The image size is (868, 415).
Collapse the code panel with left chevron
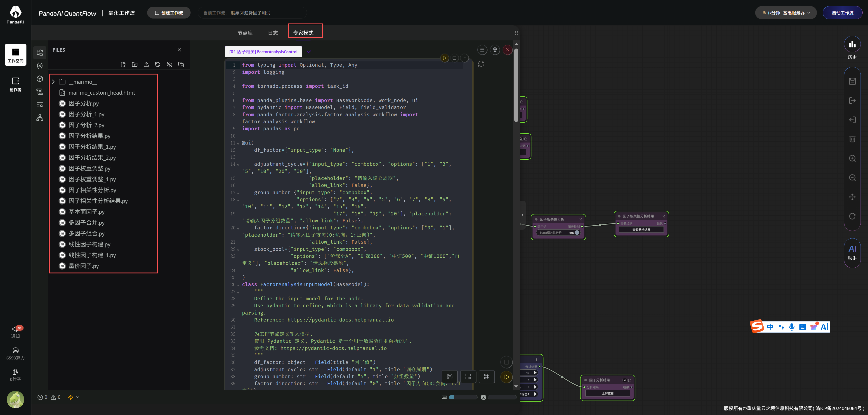(x=523, y=215)
